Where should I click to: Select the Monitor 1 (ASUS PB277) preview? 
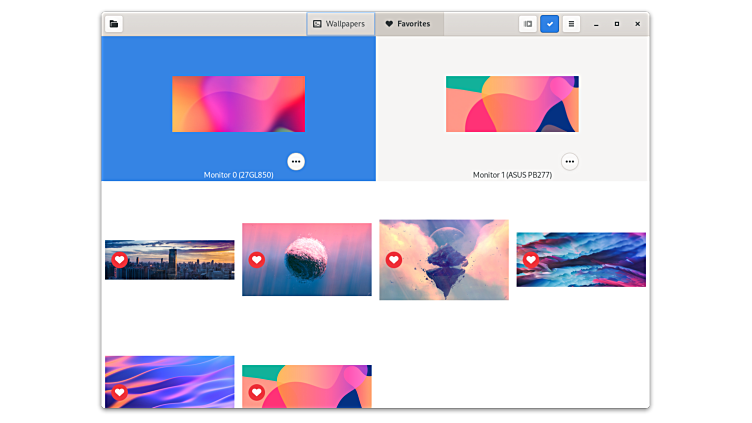pos(512,104)
